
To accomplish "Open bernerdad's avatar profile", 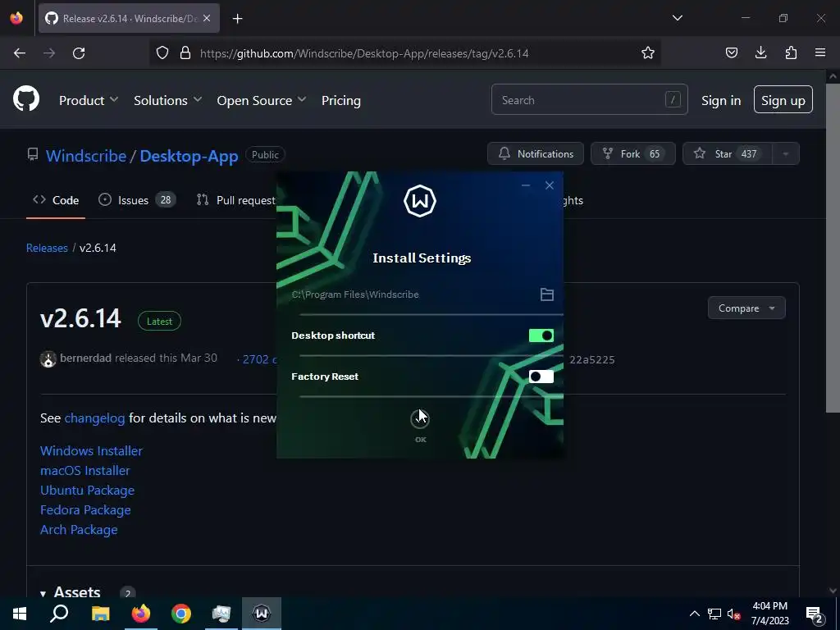I will pyautogui.click(x=48, y=359).
